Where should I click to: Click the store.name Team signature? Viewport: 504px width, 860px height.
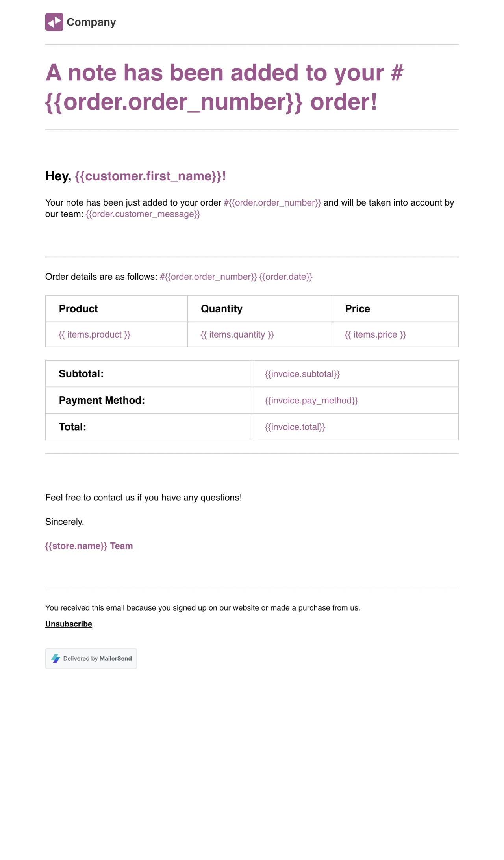[x=89, y=546]
